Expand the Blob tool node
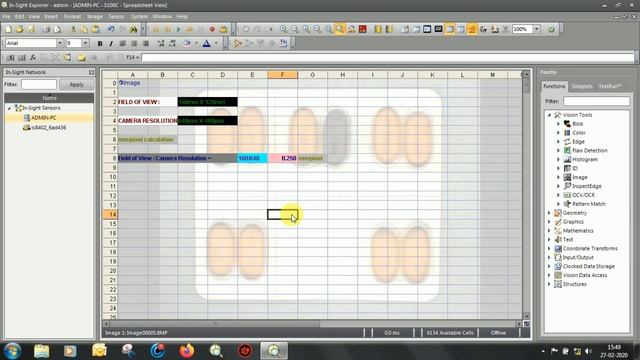 [x=558, y=124]
